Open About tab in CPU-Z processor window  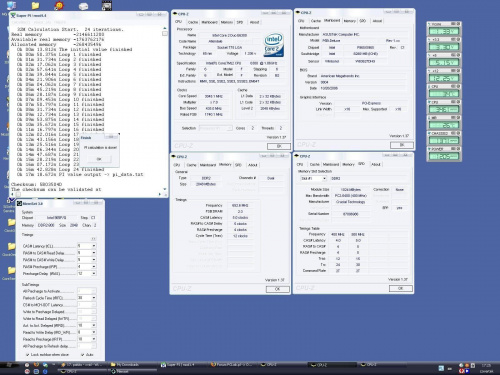[254, 22]
